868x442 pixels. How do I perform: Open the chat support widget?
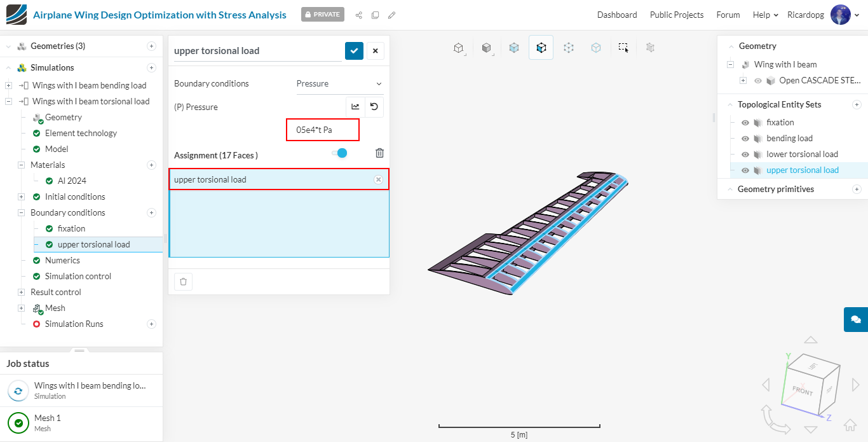855,319
